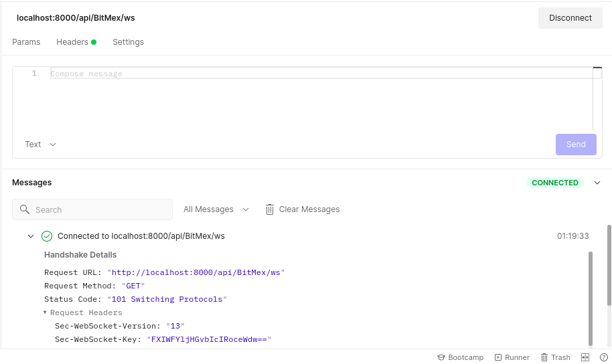
Task: Click the Clear Messages label
Action: point(309,209)
